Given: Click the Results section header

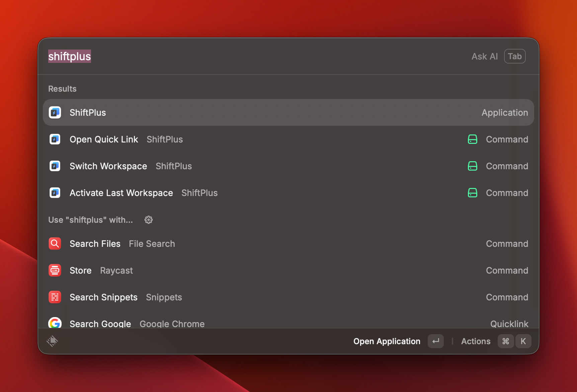Looking at the screenshot, I should point(62,89).
